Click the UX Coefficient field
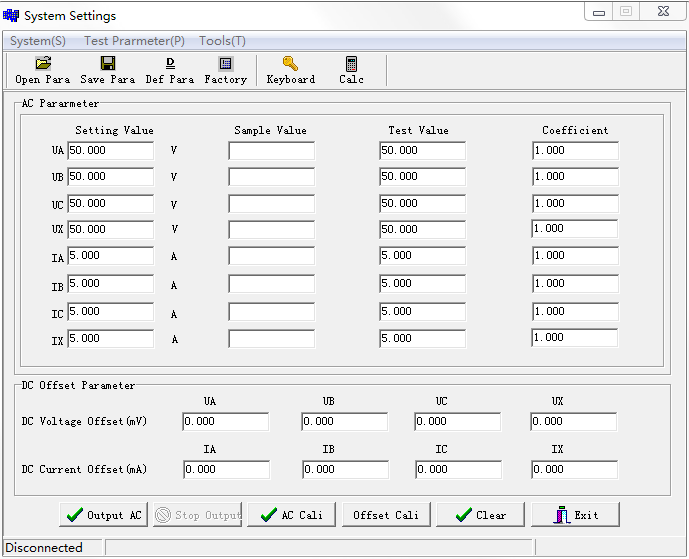Screen dimensions: 689x559 click(x=575, y=229)
